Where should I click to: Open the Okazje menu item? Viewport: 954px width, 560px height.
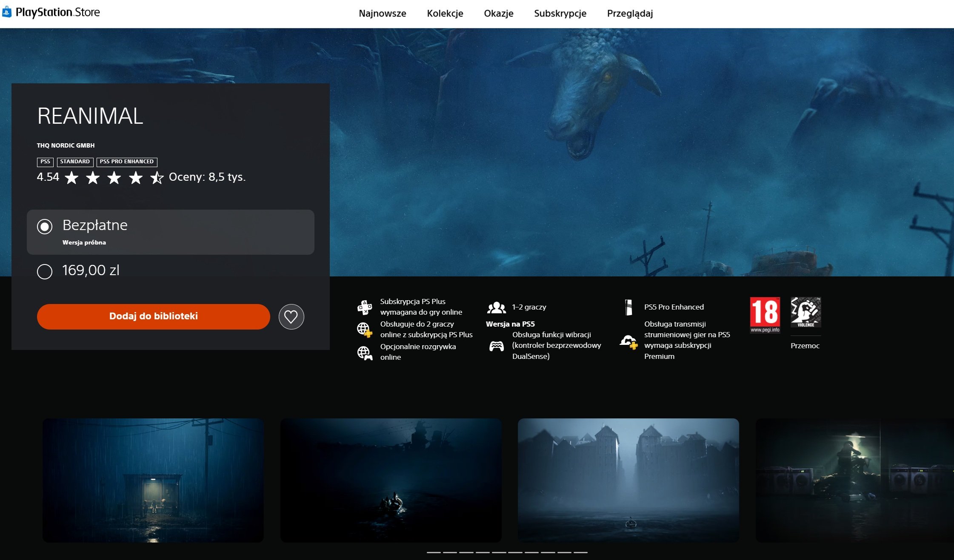498,13
